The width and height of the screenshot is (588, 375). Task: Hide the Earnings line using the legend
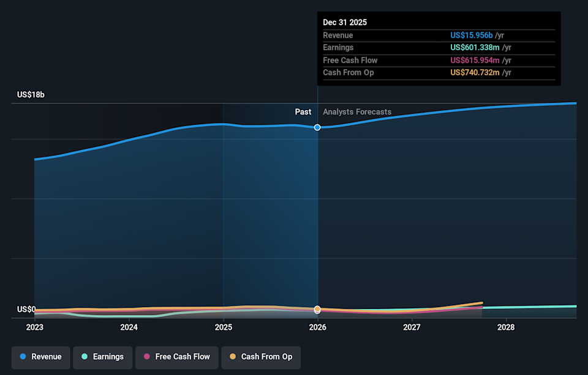[102, 357]
